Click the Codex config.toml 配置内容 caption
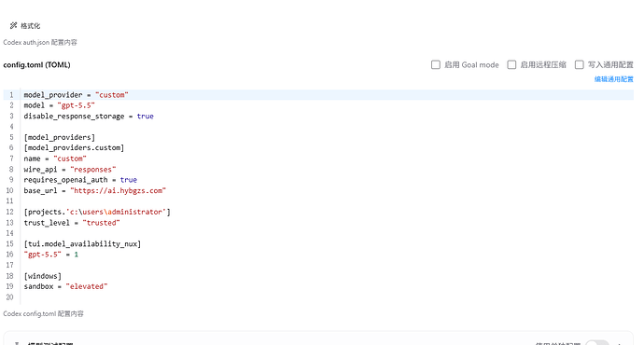The height and width of the screenshot is (345, 644). click(43, 314)
